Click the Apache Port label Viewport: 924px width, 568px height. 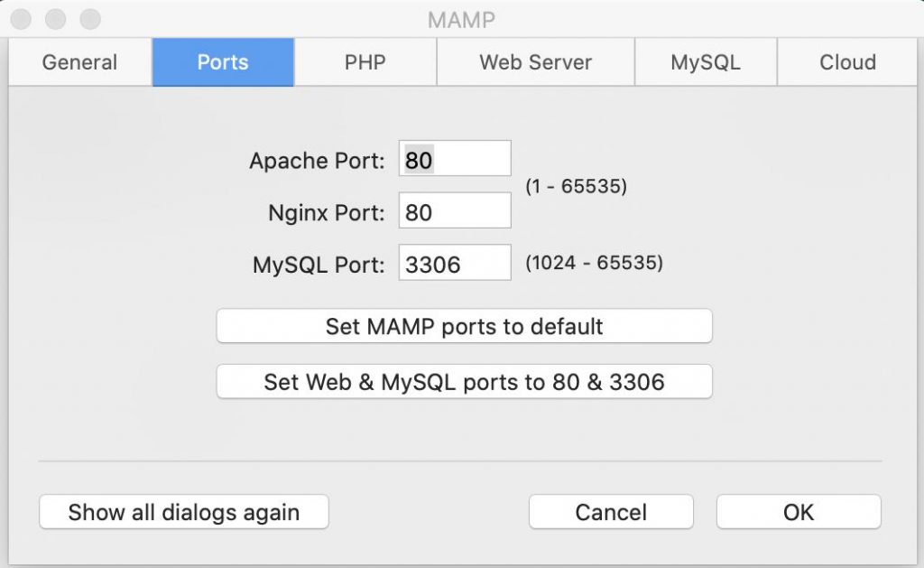pyautogui.click(x=317, y=161)
